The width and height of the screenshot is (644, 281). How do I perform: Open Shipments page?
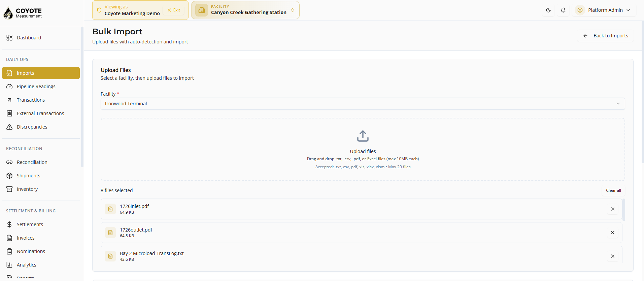[41, 176]
